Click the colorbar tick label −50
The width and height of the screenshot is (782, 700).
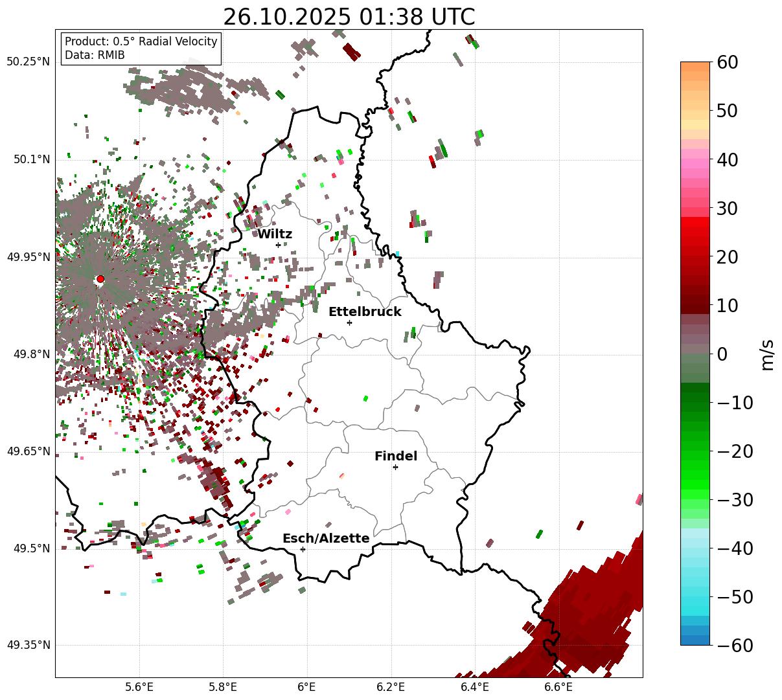(x=735, y=596)
